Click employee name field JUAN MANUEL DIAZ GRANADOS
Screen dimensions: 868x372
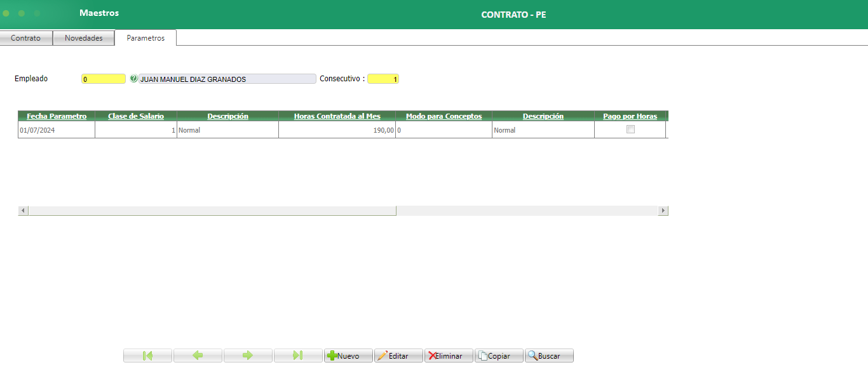[227, 79]
